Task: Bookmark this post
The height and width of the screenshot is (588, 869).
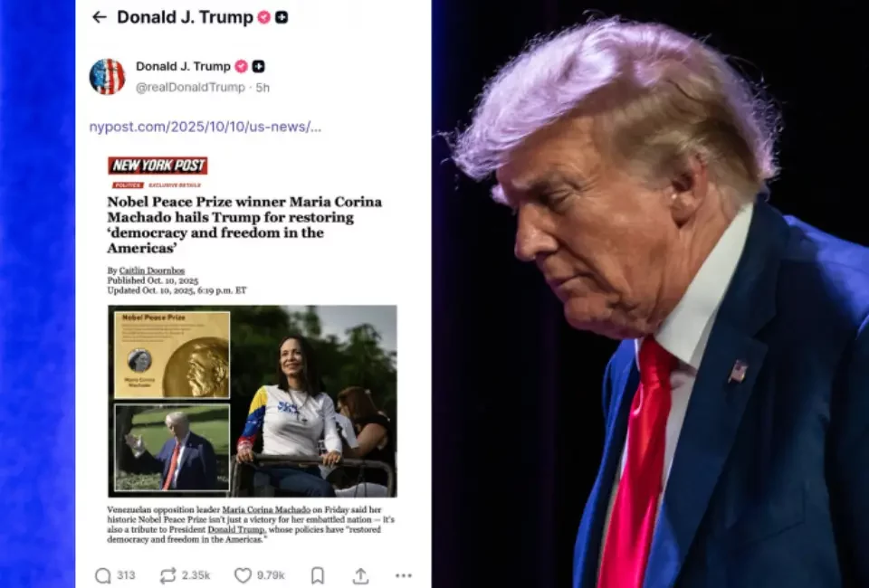Action: point(318,576)
